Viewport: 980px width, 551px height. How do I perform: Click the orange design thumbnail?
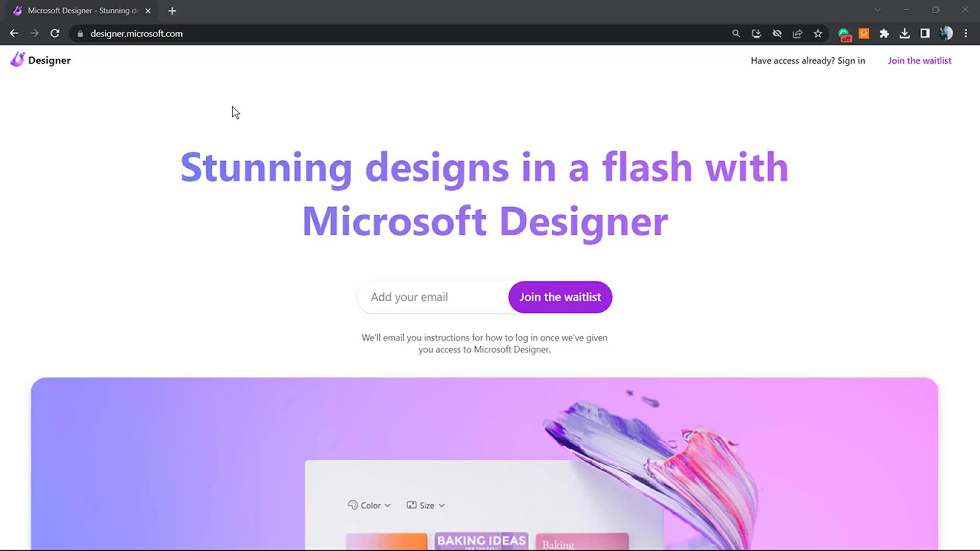(386, 541)
